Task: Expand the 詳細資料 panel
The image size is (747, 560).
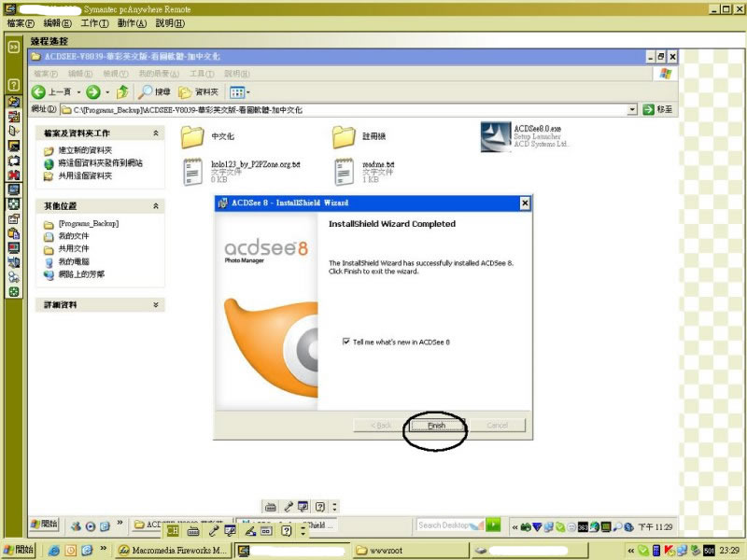Action: [x=156, y=305]
